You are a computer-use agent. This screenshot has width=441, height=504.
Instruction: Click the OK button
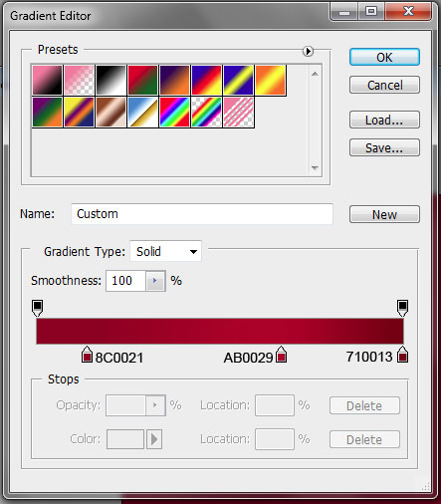coord(384,57)
